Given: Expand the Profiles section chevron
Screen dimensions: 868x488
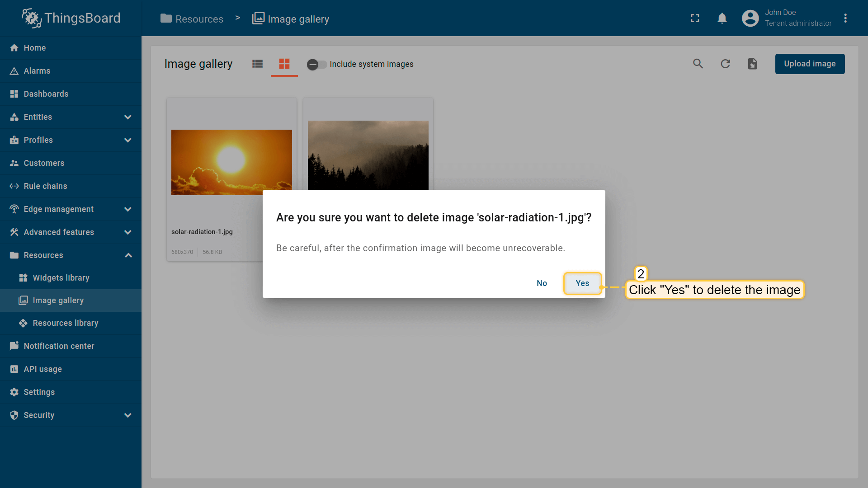Looking at the screenshot, I should pyautogui.click(x=128, y=140).
